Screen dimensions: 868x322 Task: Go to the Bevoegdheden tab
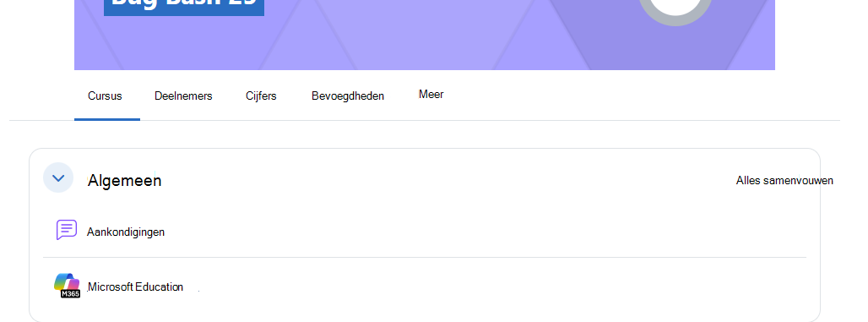click(348, 96)
